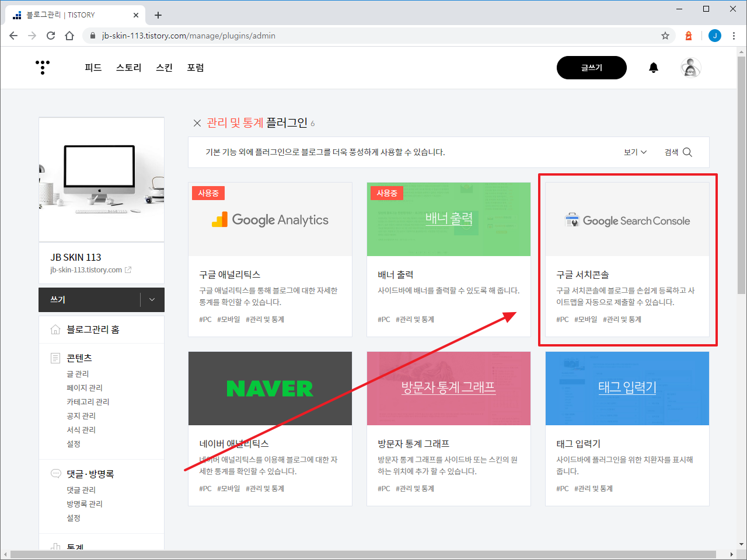747x560 pixels.
Task: Click the Tistory logo dots icon
Action: 43,67
